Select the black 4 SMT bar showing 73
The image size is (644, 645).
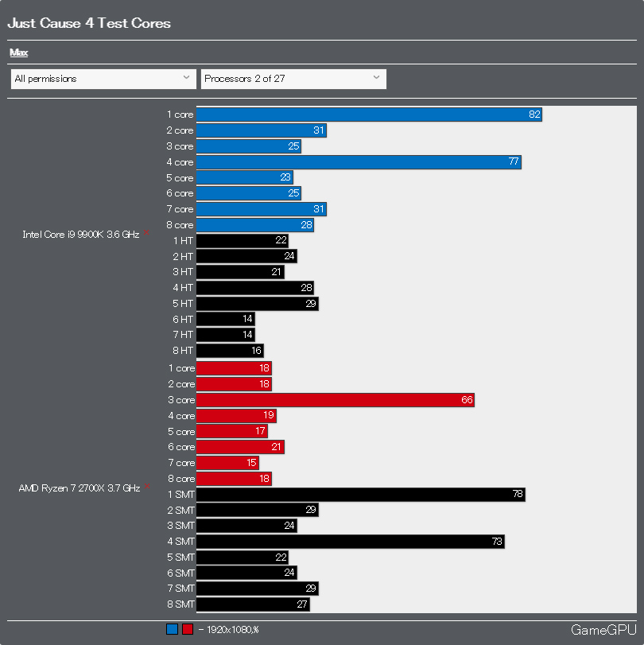(x=350, y=542)
